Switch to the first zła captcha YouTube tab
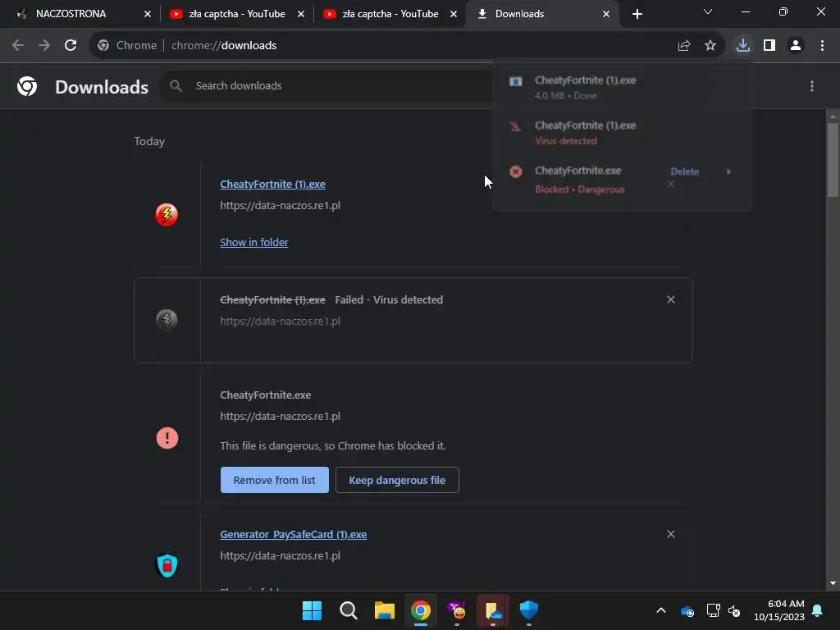This screenshot has height=630, width=840. pos(237,14)
